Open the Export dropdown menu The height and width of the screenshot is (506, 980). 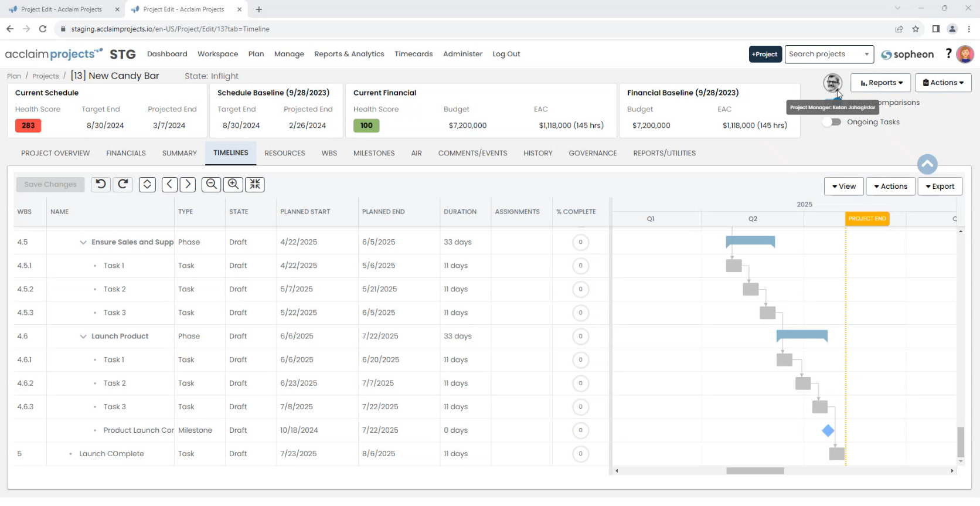940,186
